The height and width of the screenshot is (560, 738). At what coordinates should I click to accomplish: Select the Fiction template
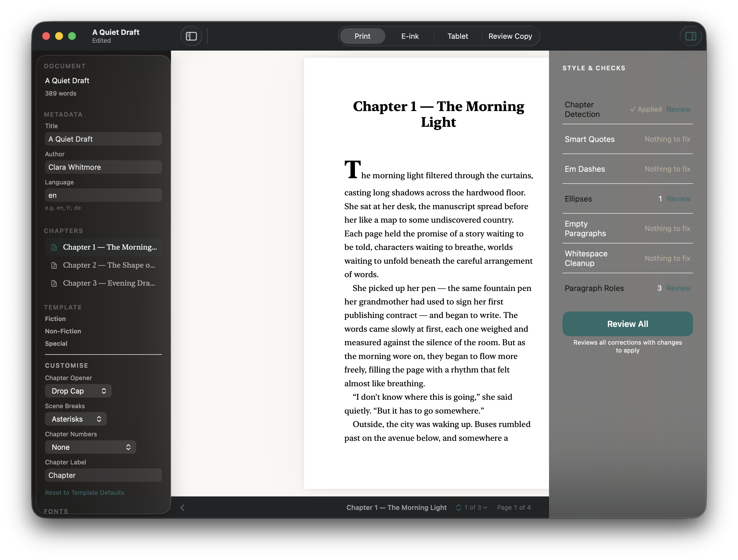coord(55,319)
